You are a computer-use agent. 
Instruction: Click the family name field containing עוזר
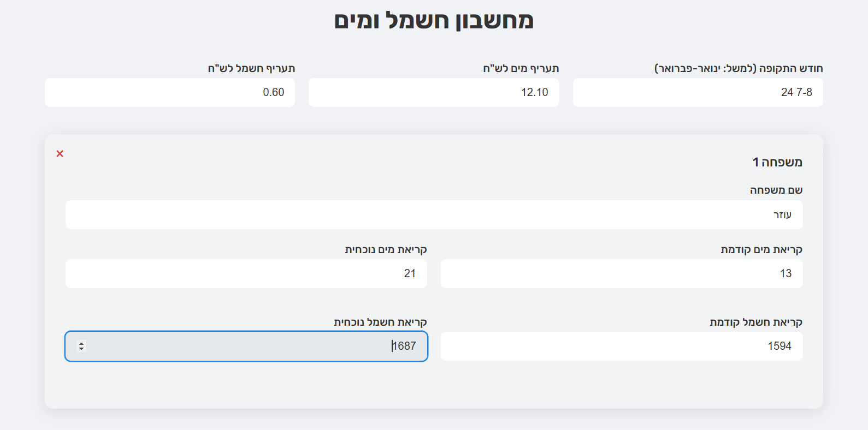point(434,214)
